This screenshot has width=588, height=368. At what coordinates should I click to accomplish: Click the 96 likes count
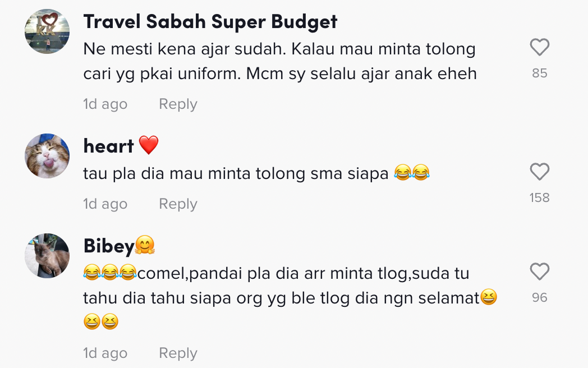click(539, 298)
